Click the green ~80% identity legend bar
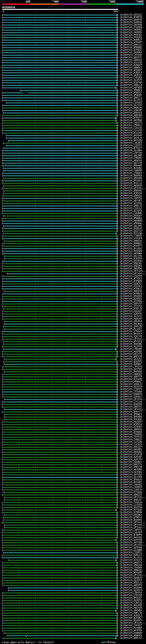 101,4
